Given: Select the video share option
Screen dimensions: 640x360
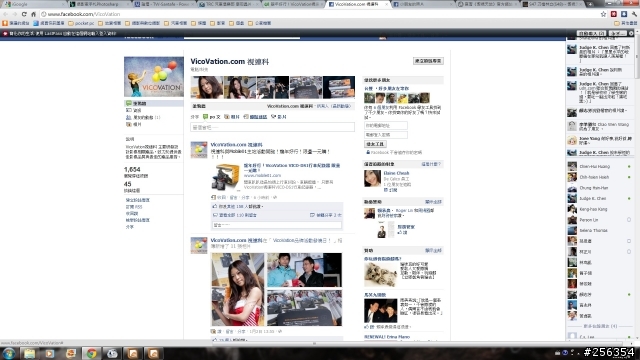Looking at the screenshot, I should tap(279, 117).
